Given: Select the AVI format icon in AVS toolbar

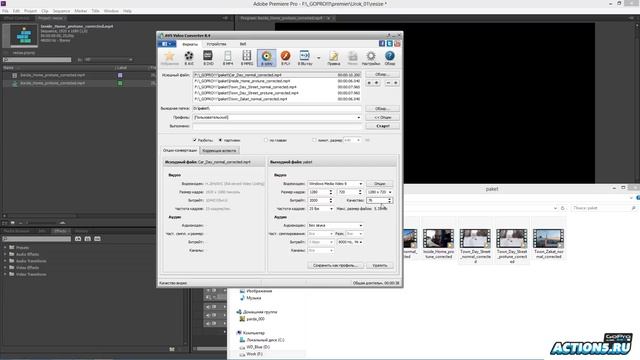Looking at the screenshot, I should click(189, 58).
